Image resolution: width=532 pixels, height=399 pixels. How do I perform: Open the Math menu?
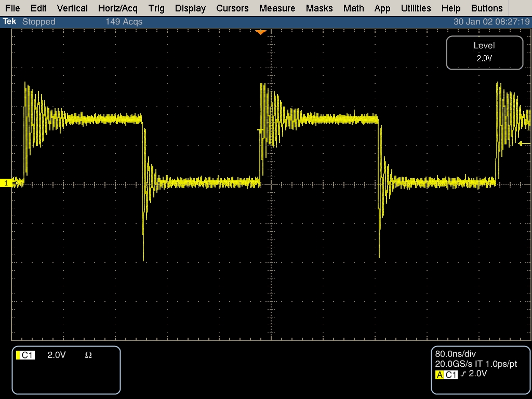click(x=353, y=8)
